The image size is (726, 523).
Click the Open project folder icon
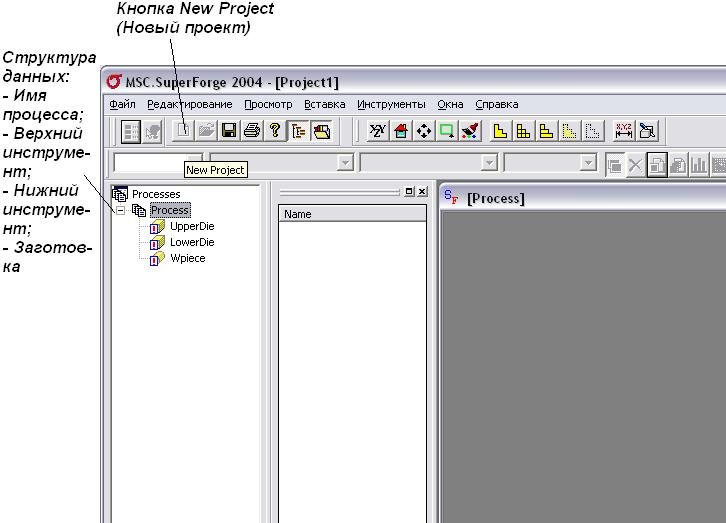[x=206, y=131]
